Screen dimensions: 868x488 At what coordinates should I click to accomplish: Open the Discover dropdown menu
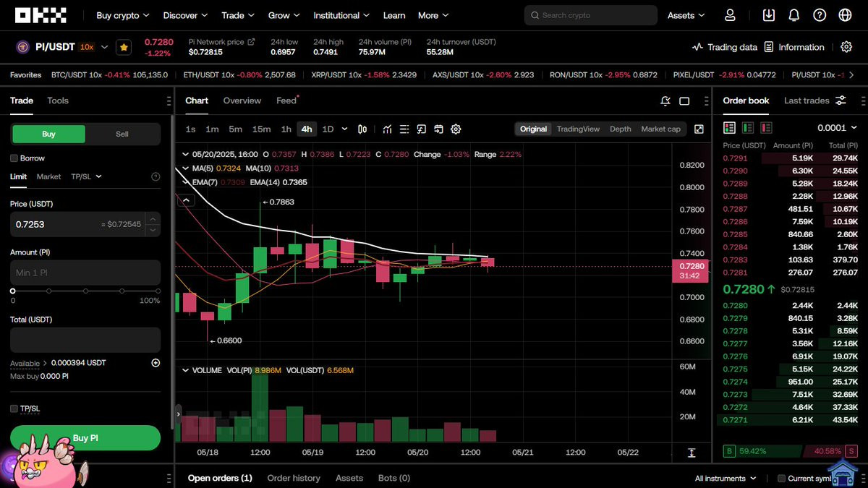tap(185, 15)
